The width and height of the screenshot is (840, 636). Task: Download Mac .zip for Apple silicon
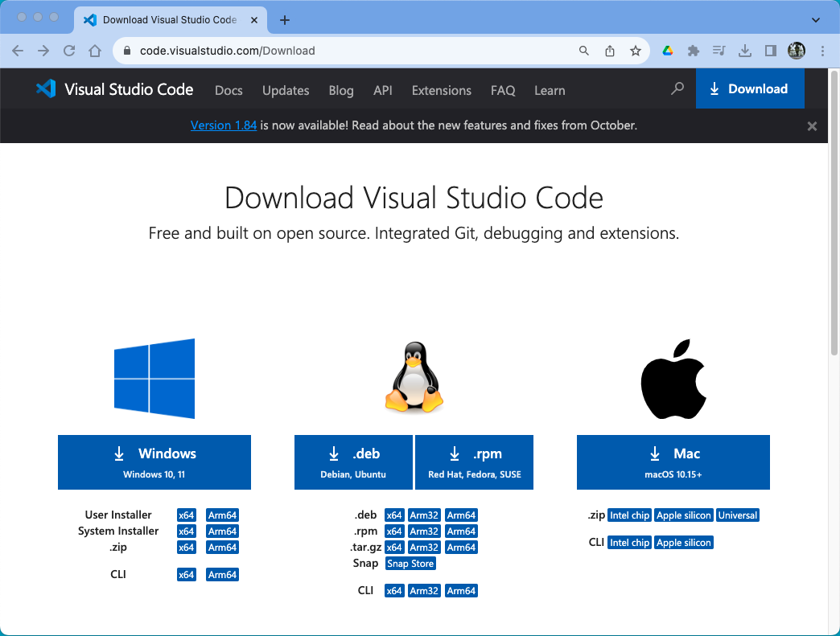[684, 515]
